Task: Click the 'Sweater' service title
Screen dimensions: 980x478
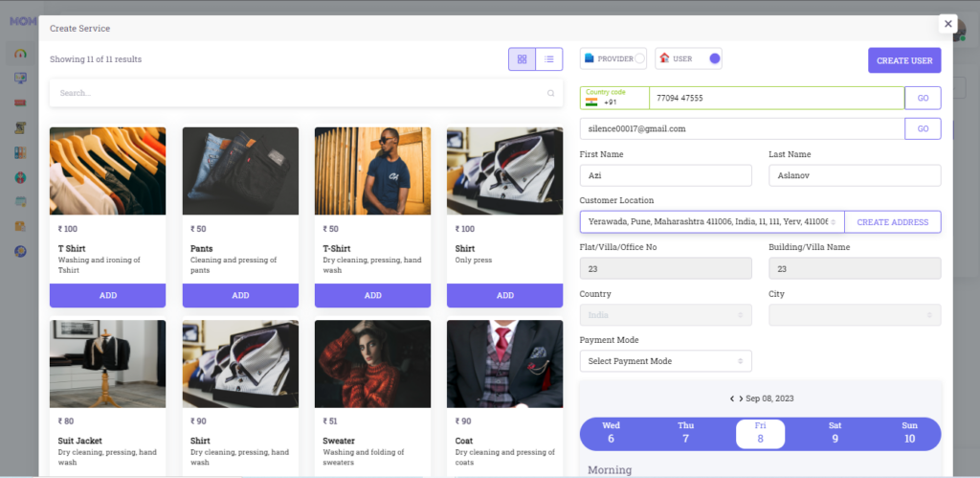Action: (x=338, y=441)
